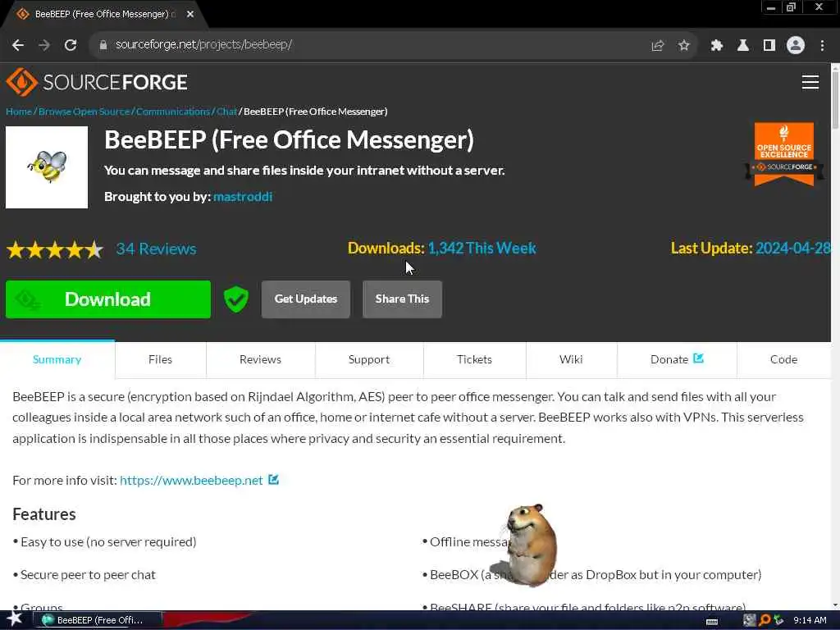The width and height of the screenshot is (840, 630).
Task: Click the Open Source Excellence badge
Action: (x=783, y=154)
